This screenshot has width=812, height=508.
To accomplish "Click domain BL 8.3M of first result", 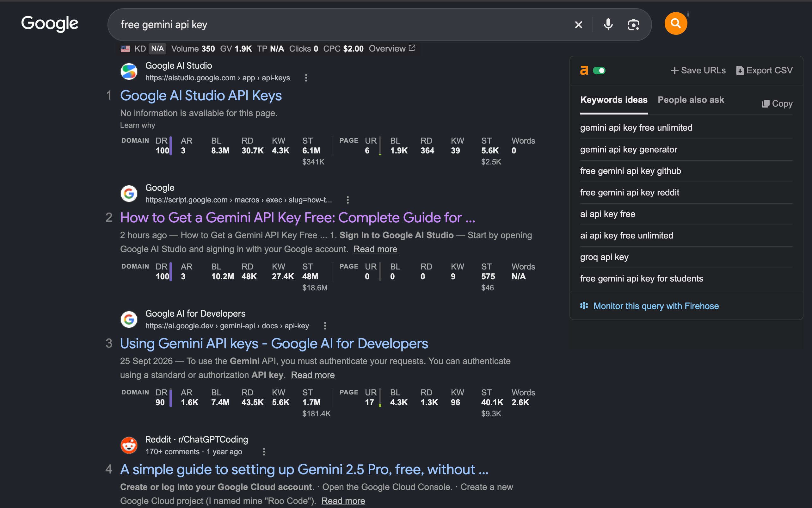I will tap(220, 146).
